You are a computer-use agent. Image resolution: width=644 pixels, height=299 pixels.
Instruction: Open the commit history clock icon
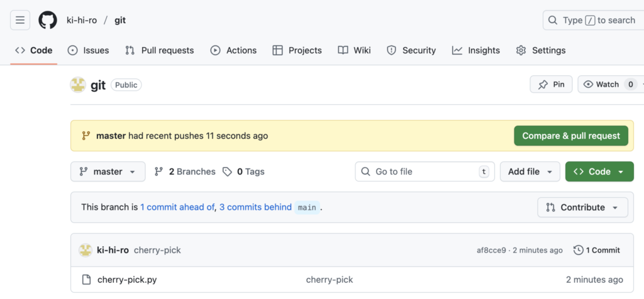click(x=579, y=250)
